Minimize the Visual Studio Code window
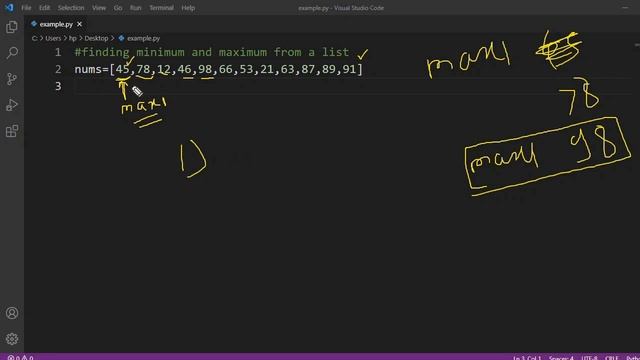The height and width of the screenshot is (360, 640). (625, 7)
